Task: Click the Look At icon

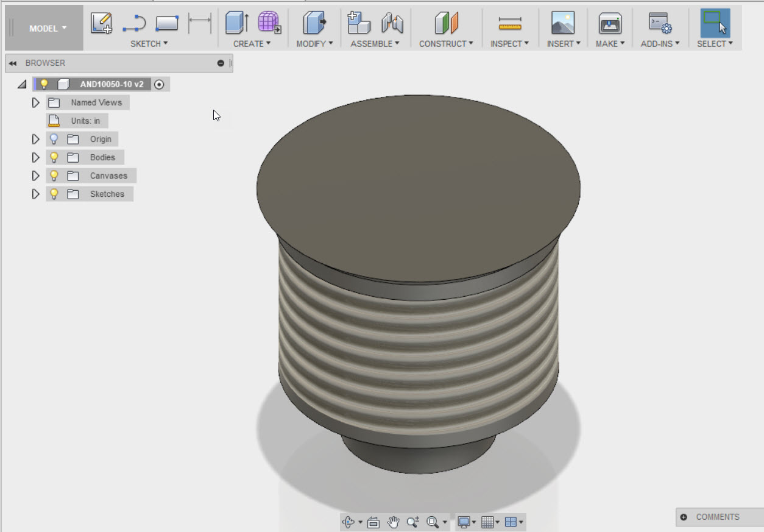Action: pyautogui.click(x=374, y=522)
